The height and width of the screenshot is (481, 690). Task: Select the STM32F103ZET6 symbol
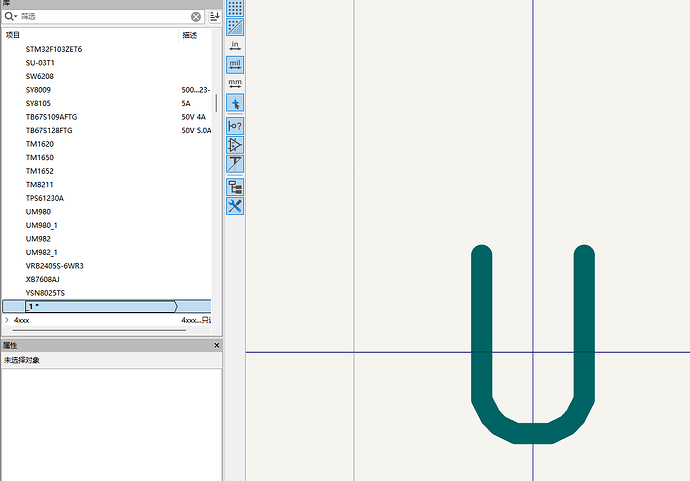click(54, 49)
